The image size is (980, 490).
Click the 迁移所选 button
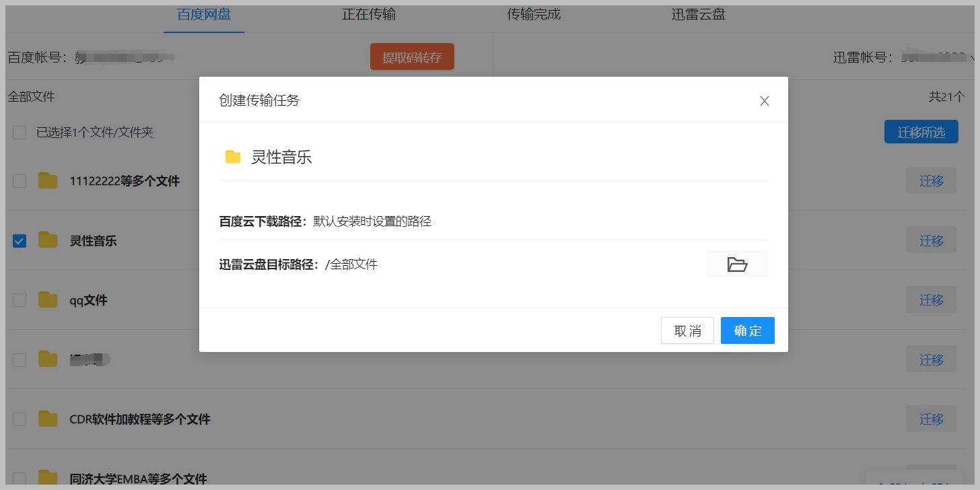(921, 132)
